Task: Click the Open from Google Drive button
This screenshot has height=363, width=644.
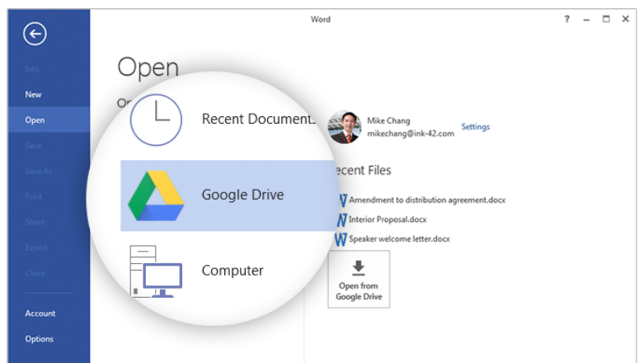Action: [x=359, y=279]
